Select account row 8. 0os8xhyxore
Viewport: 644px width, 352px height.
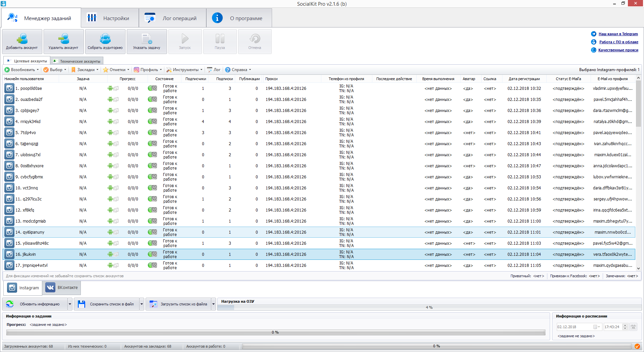319,166
